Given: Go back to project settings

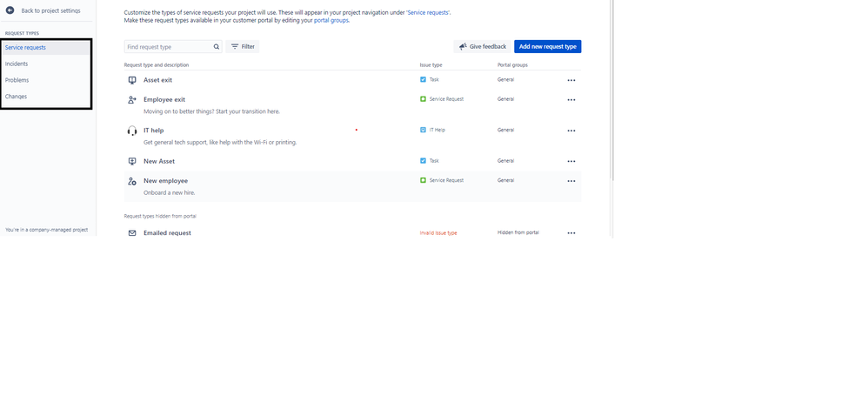Looking at the screenshot, I should [51, 10].
